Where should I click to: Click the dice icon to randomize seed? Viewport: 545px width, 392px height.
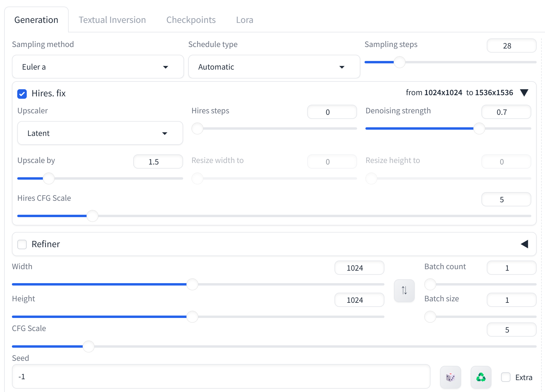coord(450,377)
